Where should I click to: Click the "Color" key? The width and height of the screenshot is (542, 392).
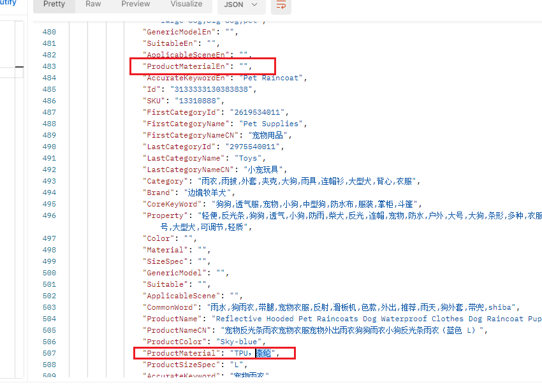click(158, 238)
